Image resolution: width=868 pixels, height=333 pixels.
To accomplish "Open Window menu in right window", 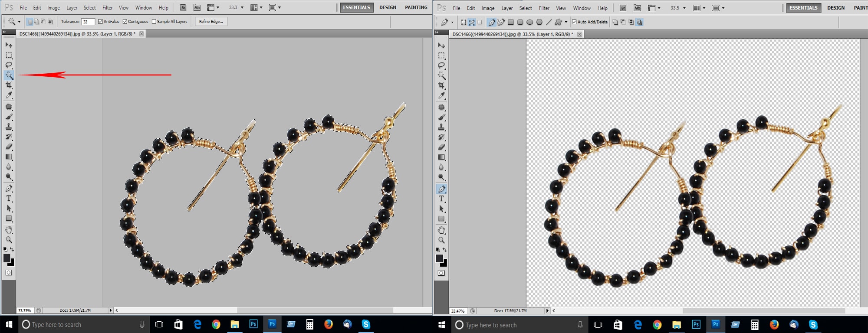I will coord(582,8).
